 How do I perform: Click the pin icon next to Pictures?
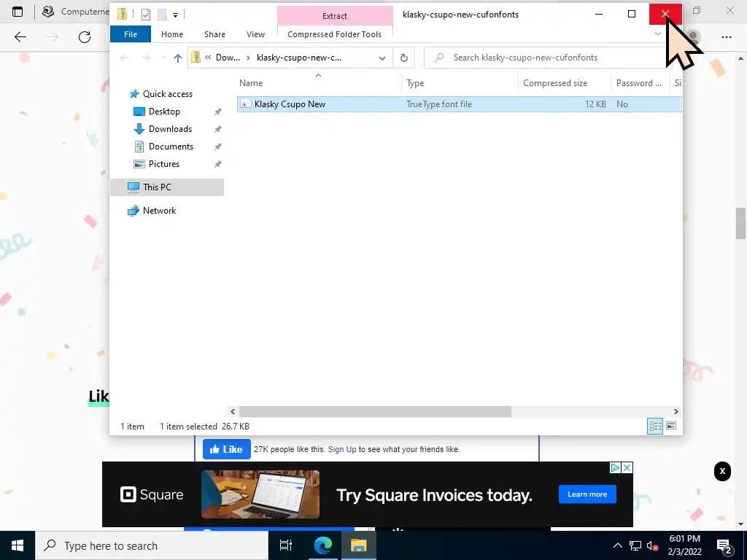pos(217,164)
